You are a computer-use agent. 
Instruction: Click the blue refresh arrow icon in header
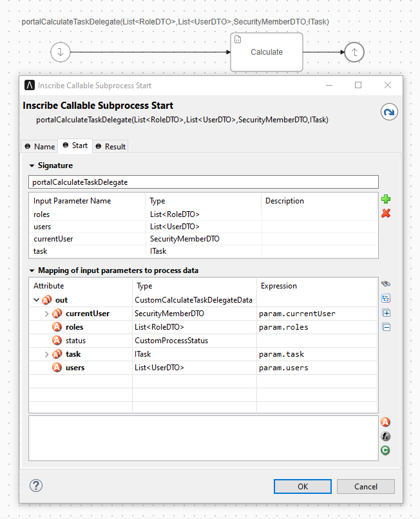(389, 112)
